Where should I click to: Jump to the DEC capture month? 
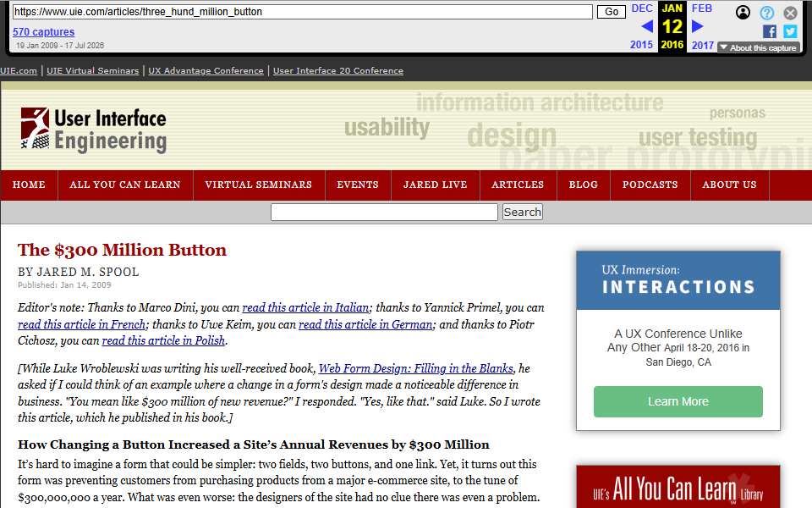tap(642, 8)
